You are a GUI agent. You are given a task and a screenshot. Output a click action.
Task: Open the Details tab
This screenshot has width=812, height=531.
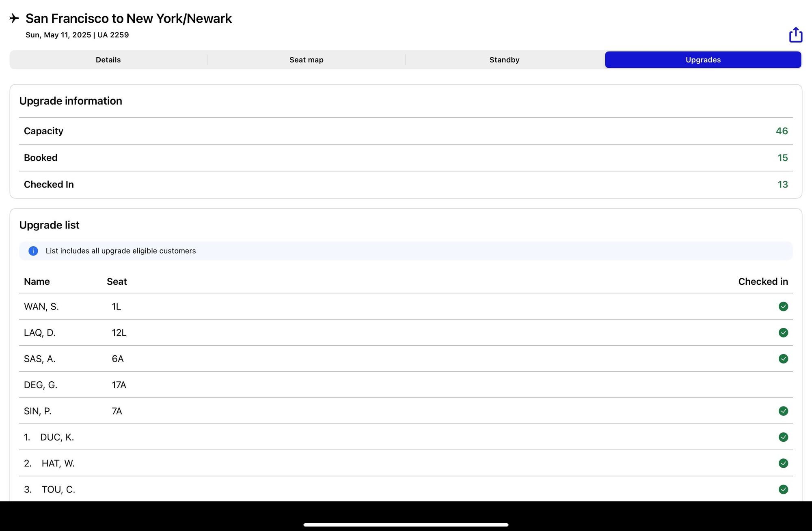(108, 60)
